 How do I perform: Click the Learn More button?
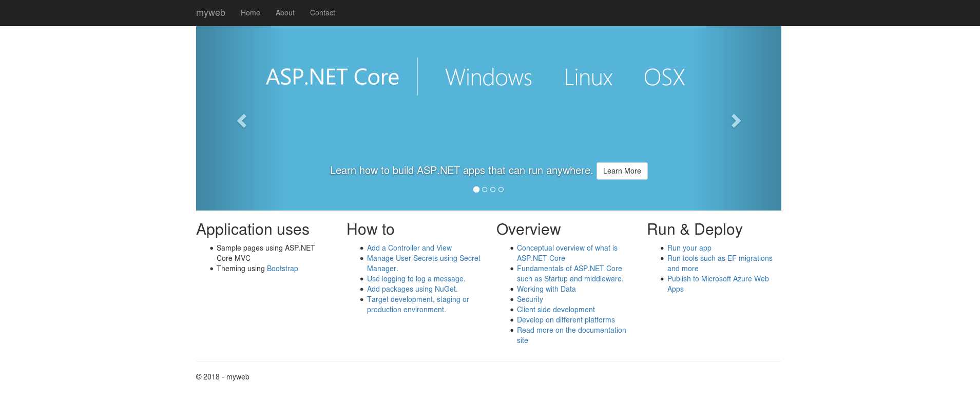[622, 171]
